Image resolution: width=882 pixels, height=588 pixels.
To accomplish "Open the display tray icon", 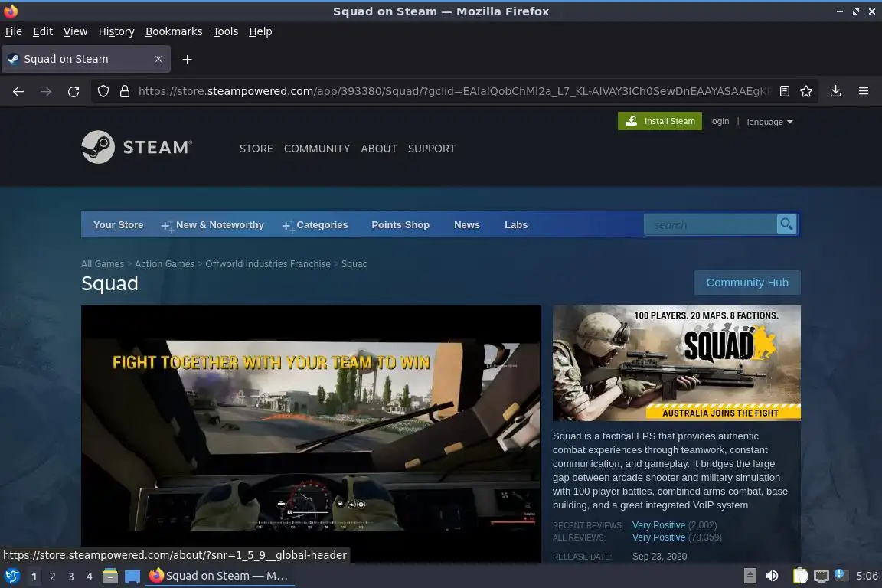I will click(822, 576).
